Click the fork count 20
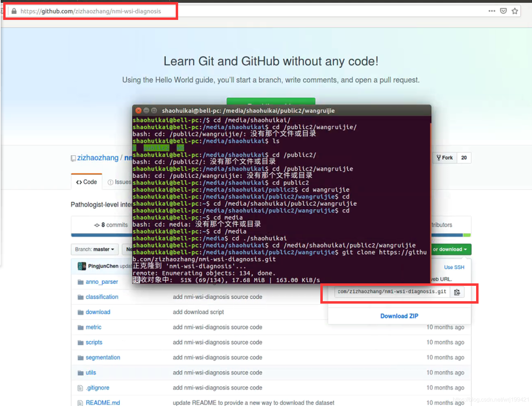Image resolution: width=532 pixels, height=406 pixels. [x=464, y=158]
